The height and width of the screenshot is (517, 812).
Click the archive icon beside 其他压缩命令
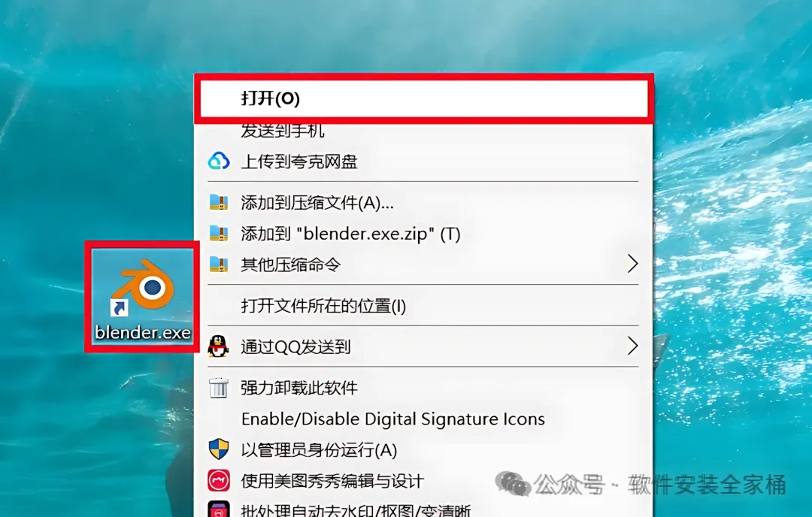click(x=219, y=265)
